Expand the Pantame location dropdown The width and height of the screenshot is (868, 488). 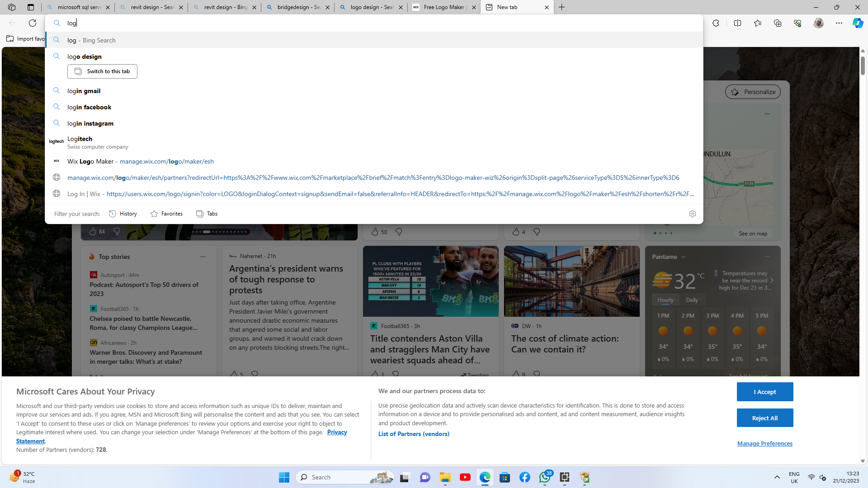[684, 257]
